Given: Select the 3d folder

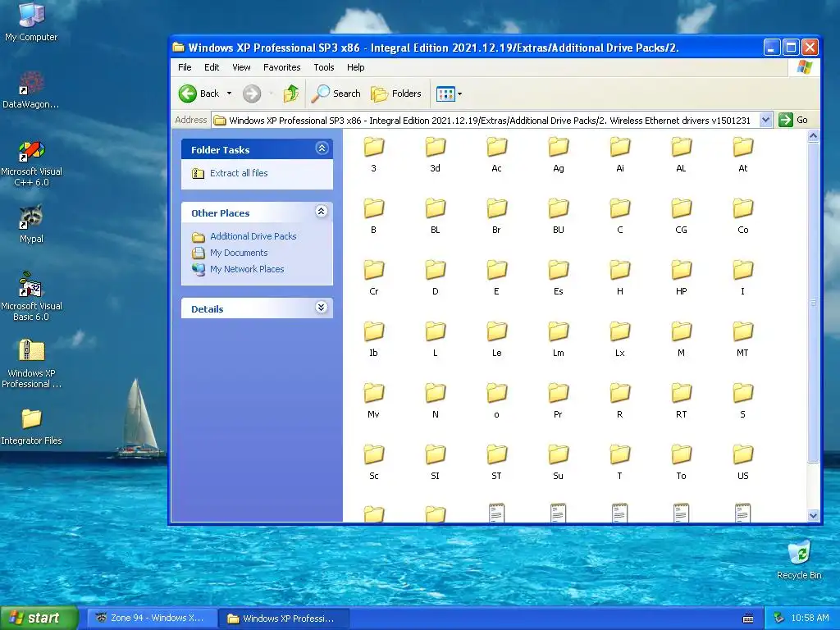Looking at the screenshot, I should [x=435, y=154].
